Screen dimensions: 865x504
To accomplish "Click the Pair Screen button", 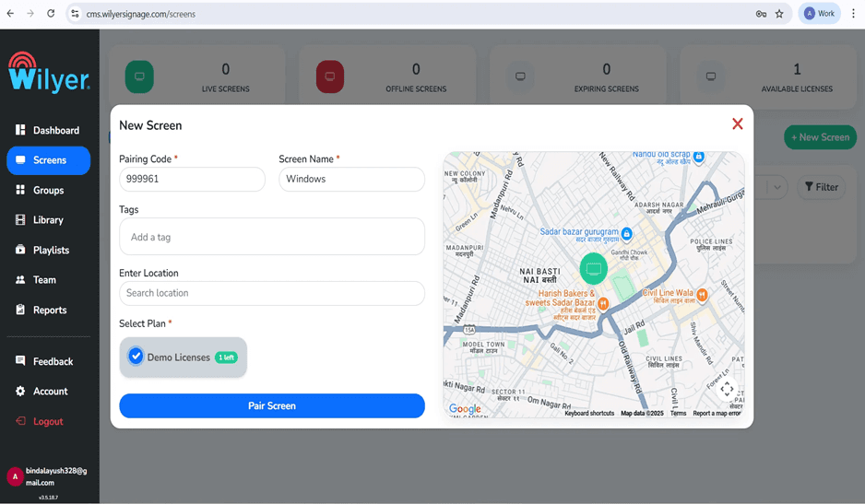I will tap(272, 405).
